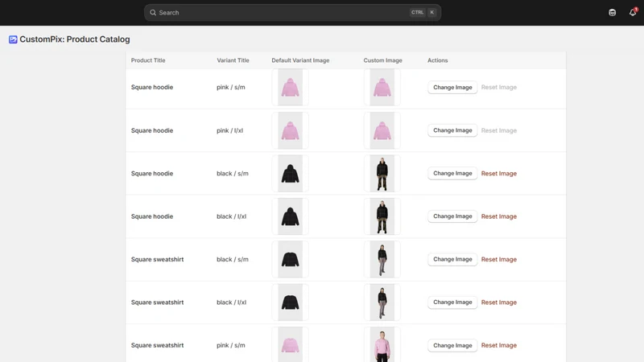This screenshot has height=362, width=644.
Task: Reset Image for Square sweatshirt black / l/xl
Action: click(498, 302)
